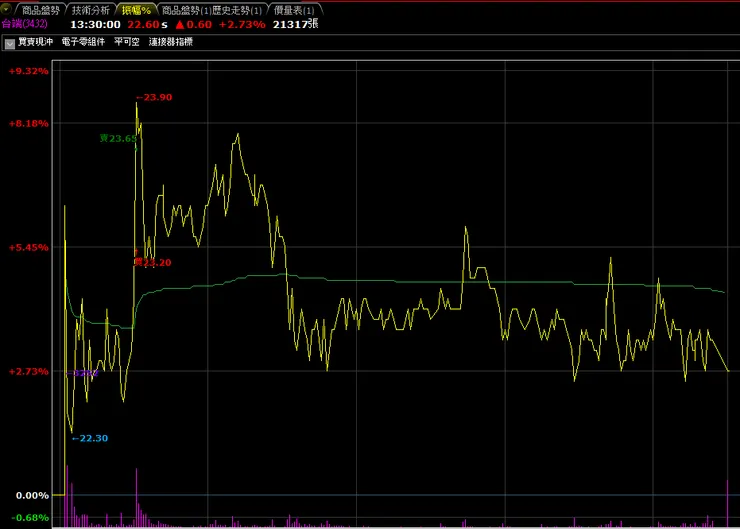Click the red 買23.20 trade marker
This screenshot has height=529, width=740.
pyautogui.click(x=152, y=262)
